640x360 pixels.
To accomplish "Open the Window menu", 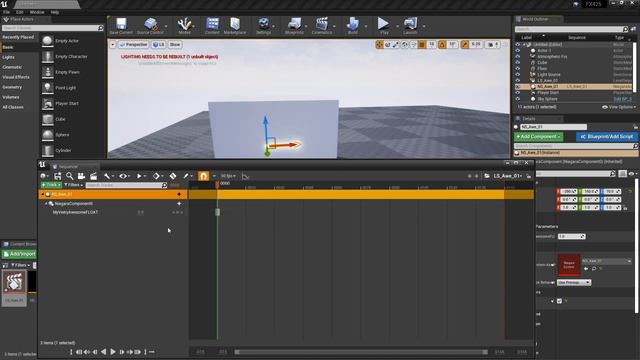I will tap(37, 12).
